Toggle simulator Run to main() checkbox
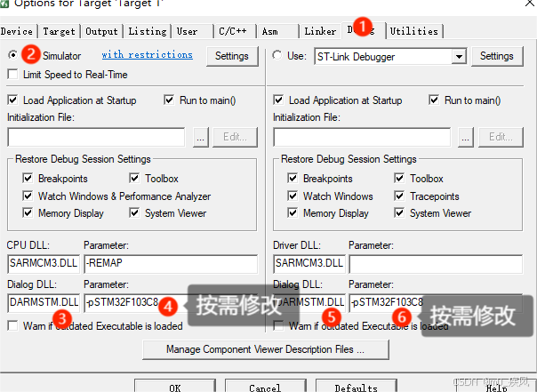Image resolution: width=537 pixels, height=392 pixels. point(169,100)
